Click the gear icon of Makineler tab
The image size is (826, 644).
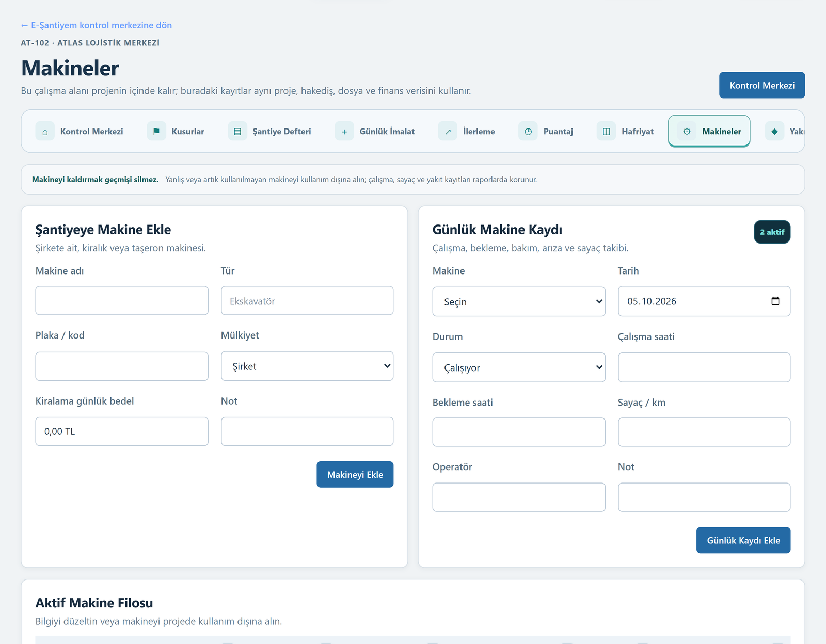[687, 132]
